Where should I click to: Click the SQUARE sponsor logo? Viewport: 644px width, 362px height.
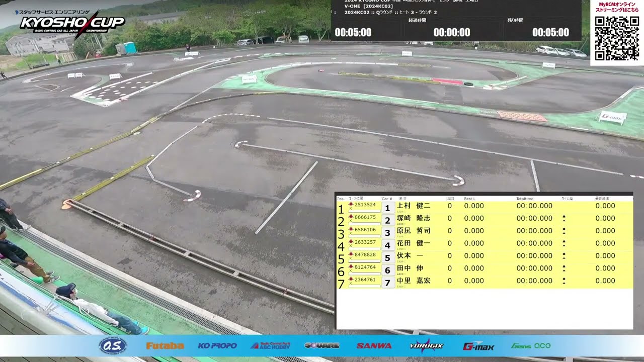(x=322, y=345)
